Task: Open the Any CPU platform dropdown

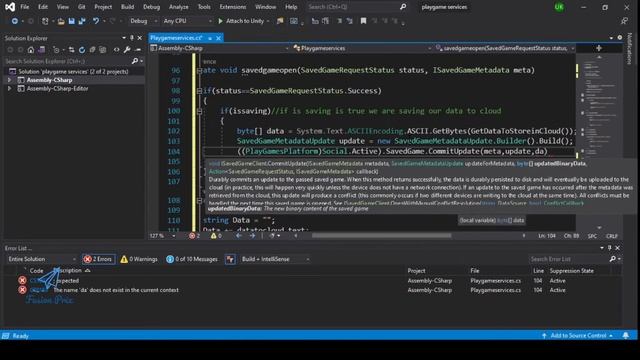Action: (x=187, y=21)
